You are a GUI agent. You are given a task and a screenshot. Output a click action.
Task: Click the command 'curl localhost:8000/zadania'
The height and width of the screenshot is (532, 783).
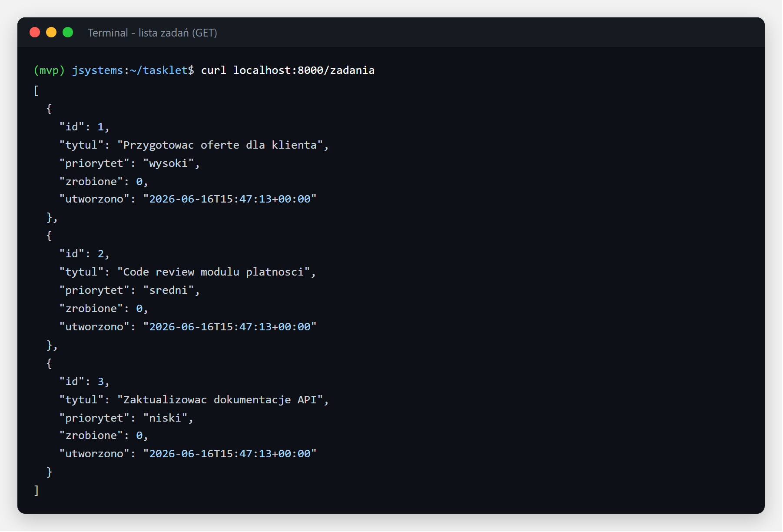pyautogui.click(x=288, y=70)
